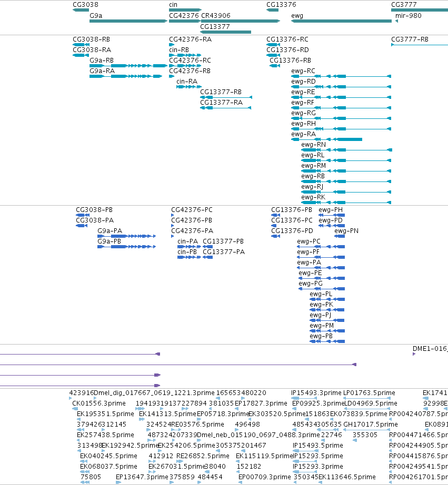Select the CG13377 gene label in gene track

click(x=215, y=27)
